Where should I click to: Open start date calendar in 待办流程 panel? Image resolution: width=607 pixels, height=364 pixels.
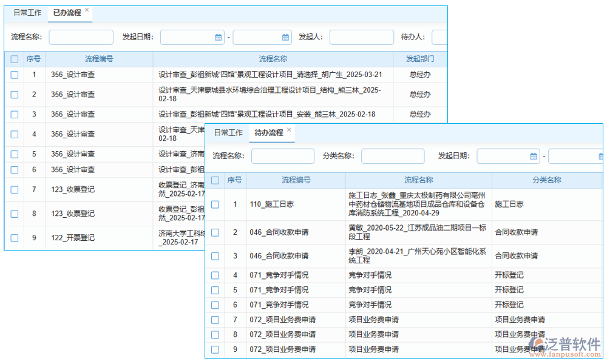[x=534, y=157]
